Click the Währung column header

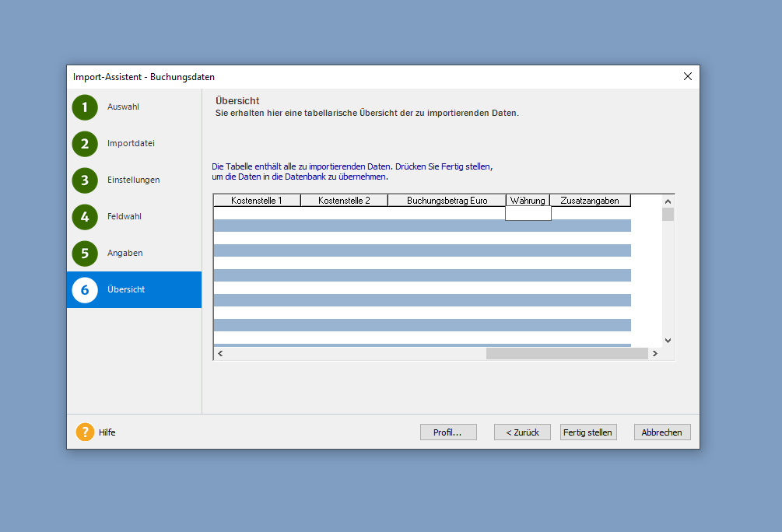tap(528, 201)
